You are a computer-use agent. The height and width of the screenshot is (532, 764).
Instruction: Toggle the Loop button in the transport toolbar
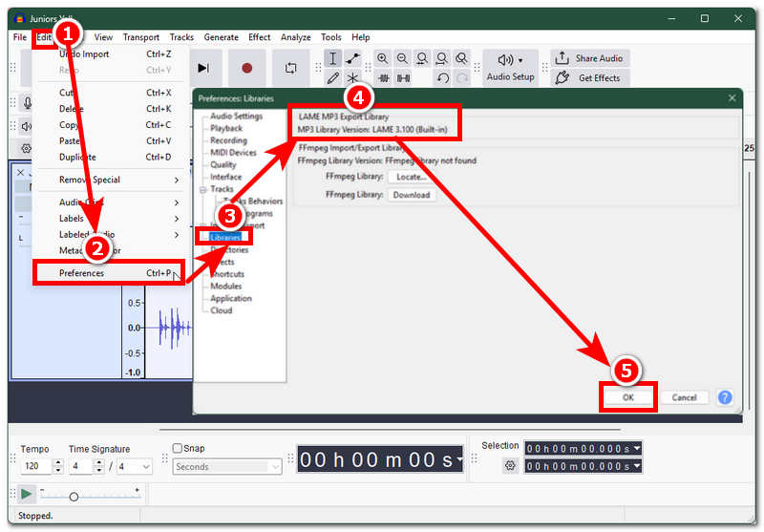(291, 68)
